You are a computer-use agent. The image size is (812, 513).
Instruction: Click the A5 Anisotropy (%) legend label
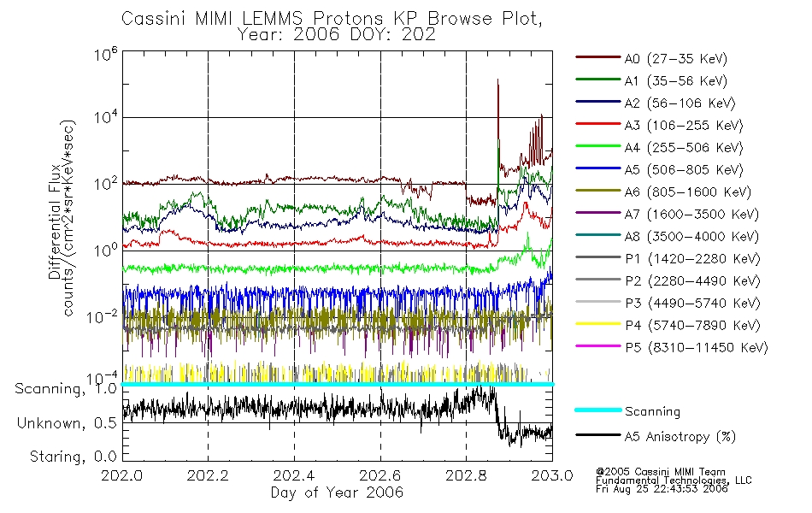680,437
